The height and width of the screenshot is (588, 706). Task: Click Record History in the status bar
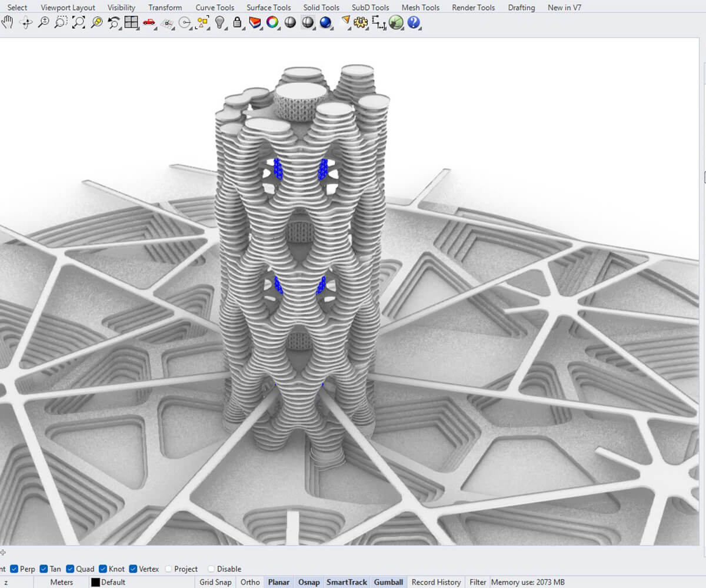click(x=435, y=582)
